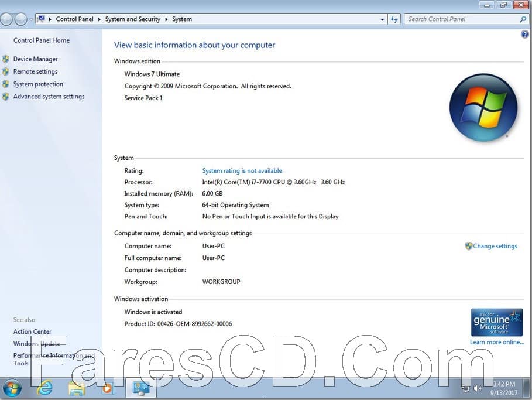Expand arrow after System and Security breadcrumb
Image resolution: width=532 pixels, height=400 pixels.
click(166, 19)
